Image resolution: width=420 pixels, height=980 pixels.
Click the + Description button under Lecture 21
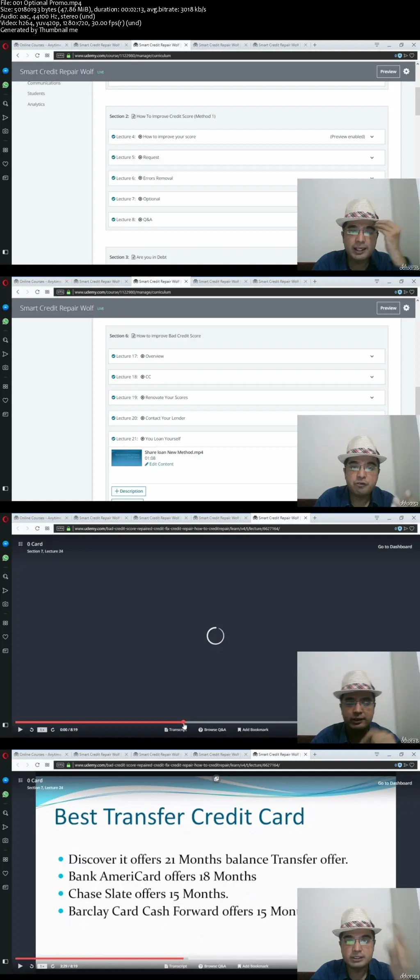point(129,491)
